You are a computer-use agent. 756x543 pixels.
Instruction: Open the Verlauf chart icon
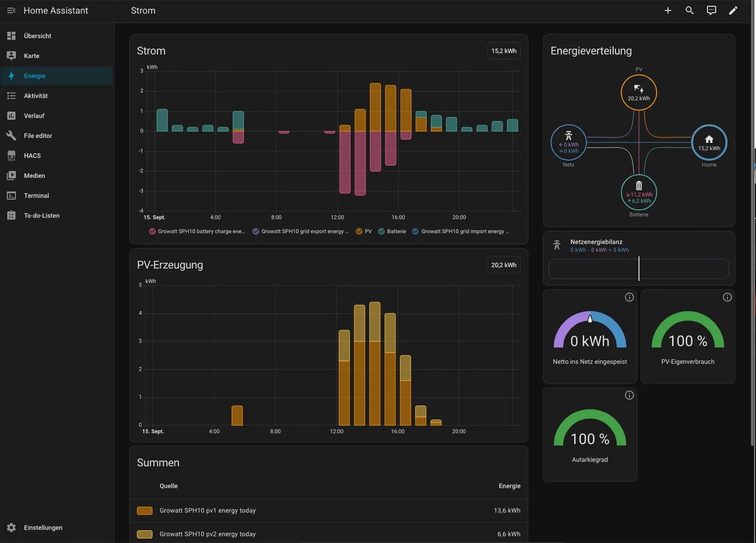coord(11,116)
